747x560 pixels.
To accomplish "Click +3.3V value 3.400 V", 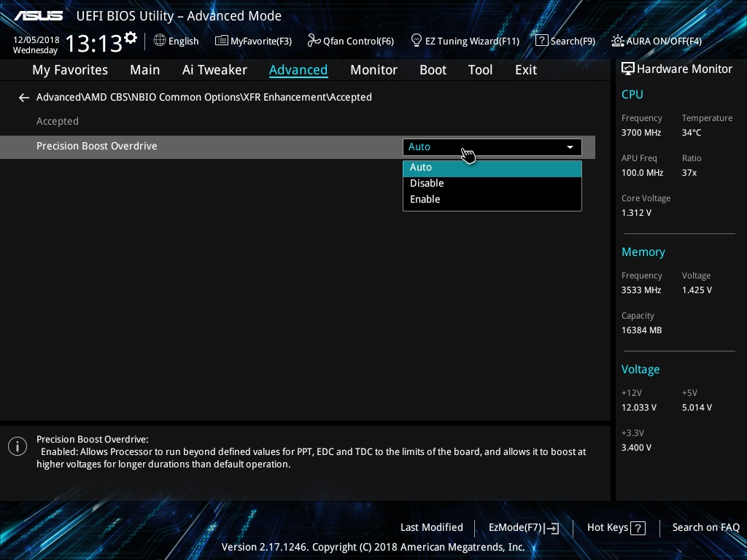I will tap(636, 448).
